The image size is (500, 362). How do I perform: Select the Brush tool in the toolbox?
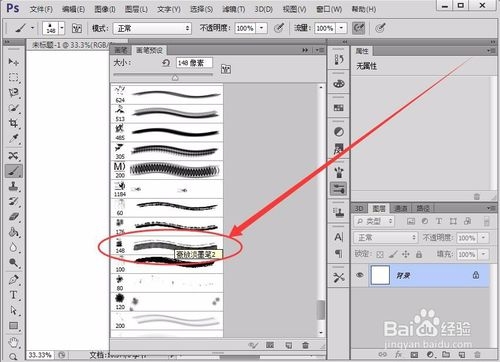coord(13,171)
